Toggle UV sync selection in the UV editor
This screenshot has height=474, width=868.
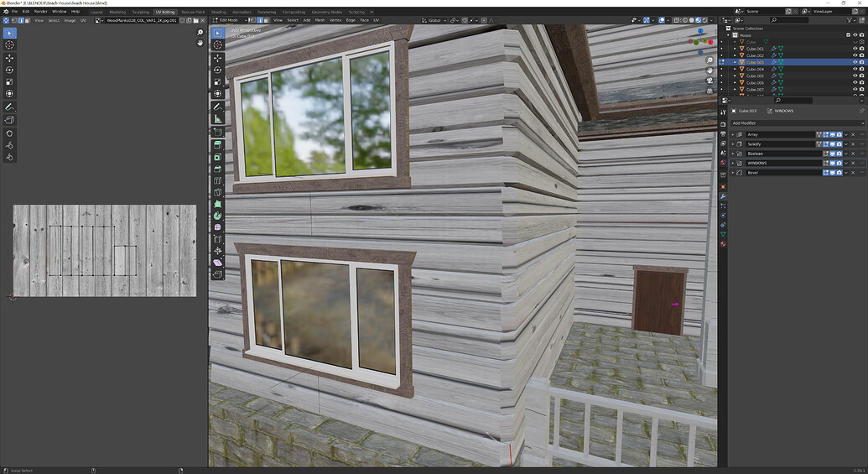[6, 20]
